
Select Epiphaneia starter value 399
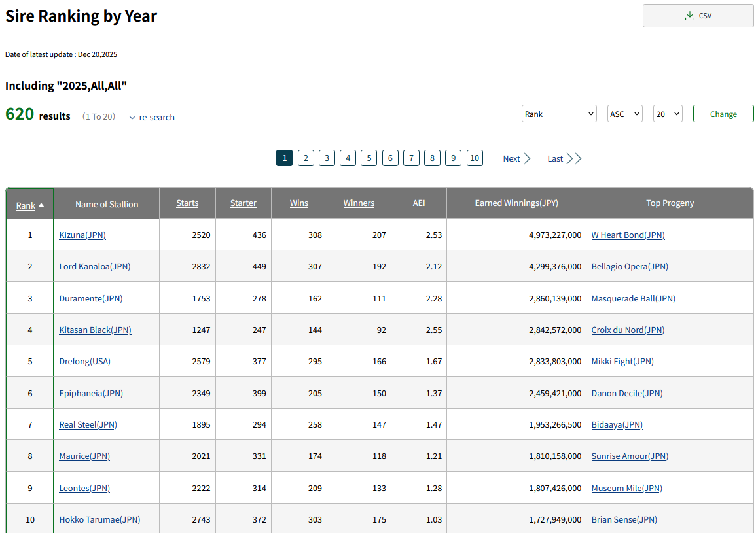point(259,394)
